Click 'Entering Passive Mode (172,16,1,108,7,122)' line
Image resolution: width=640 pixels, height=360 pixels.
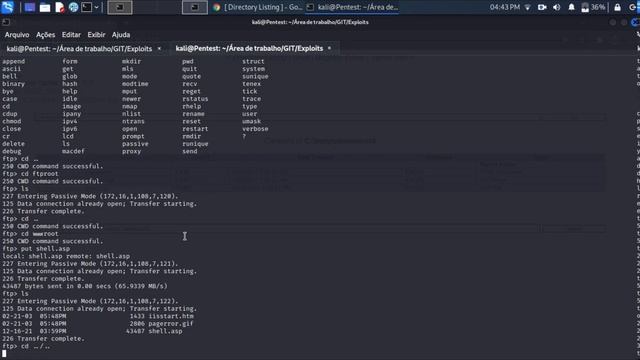coord(90,301)
